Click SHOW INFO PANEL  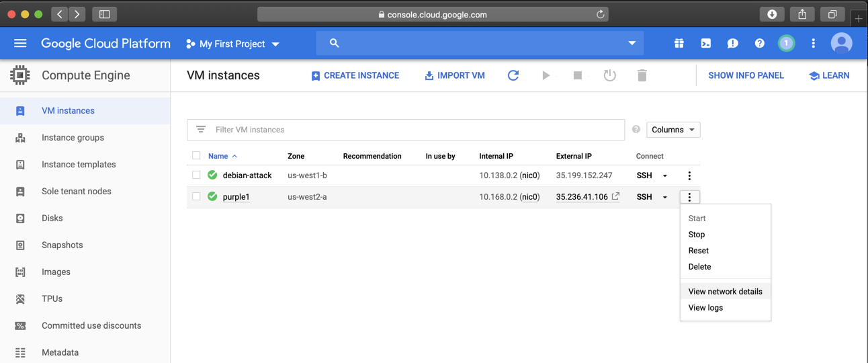746,75
